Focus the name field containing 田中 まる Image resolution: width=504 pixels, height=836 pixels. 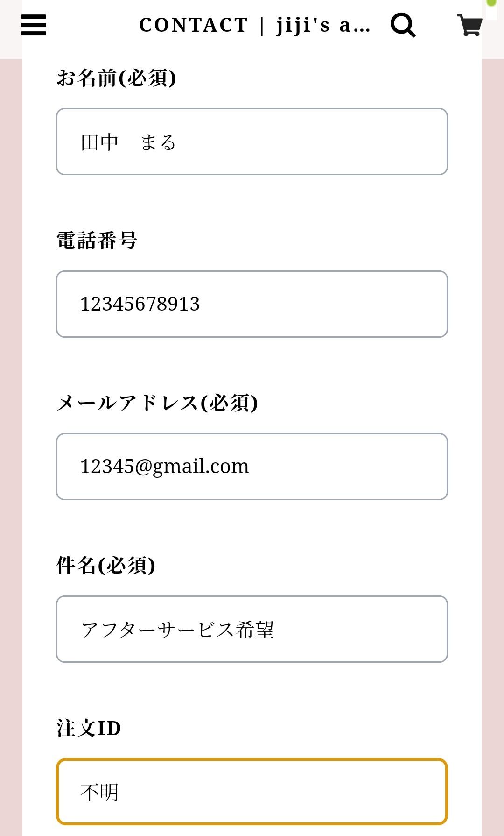pyautogui.click(x=252, y=142)
